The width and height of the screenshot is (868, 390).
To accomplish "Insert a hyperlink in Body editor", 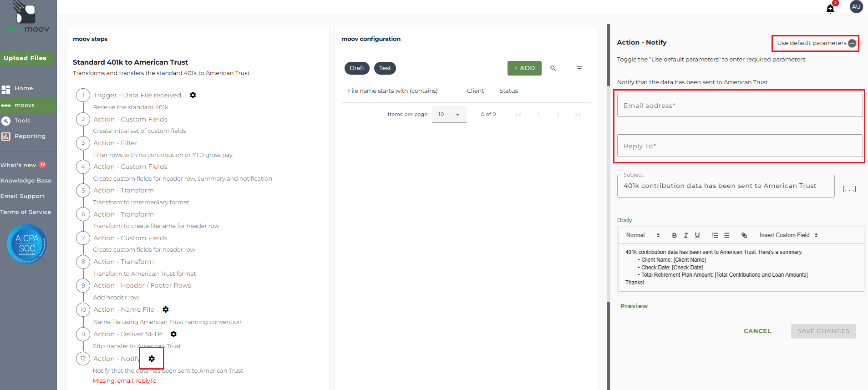I will (x=744, y=235).
